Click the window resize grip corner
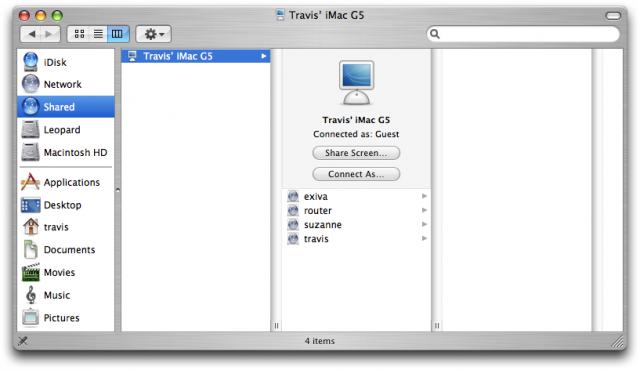Image resolution: width=640 pixels, height=370 pixels. click(617, 341)
